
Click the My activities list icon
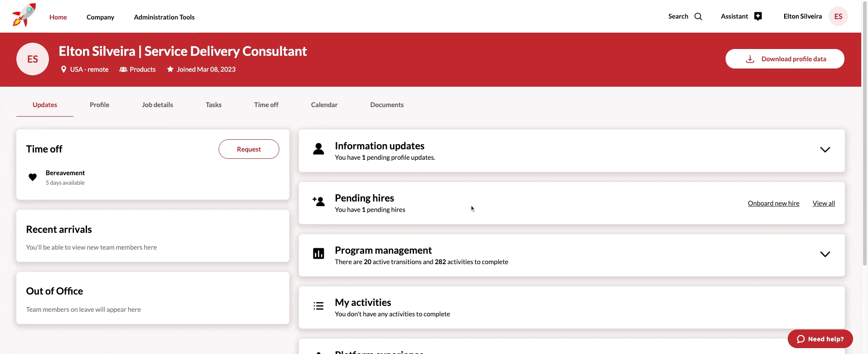(318, 306)
